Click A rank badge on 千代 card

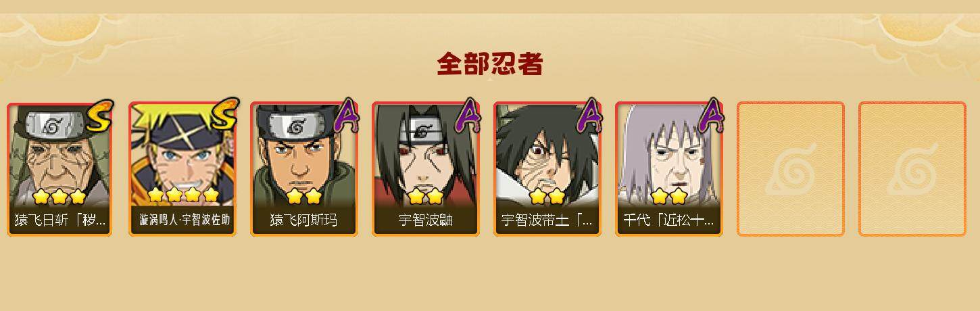click(711, 116)
